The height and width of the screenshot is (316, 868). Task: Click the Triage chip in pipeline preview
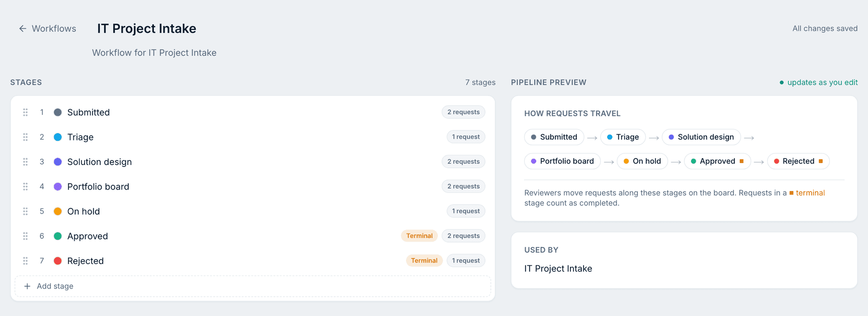[623, 137]
